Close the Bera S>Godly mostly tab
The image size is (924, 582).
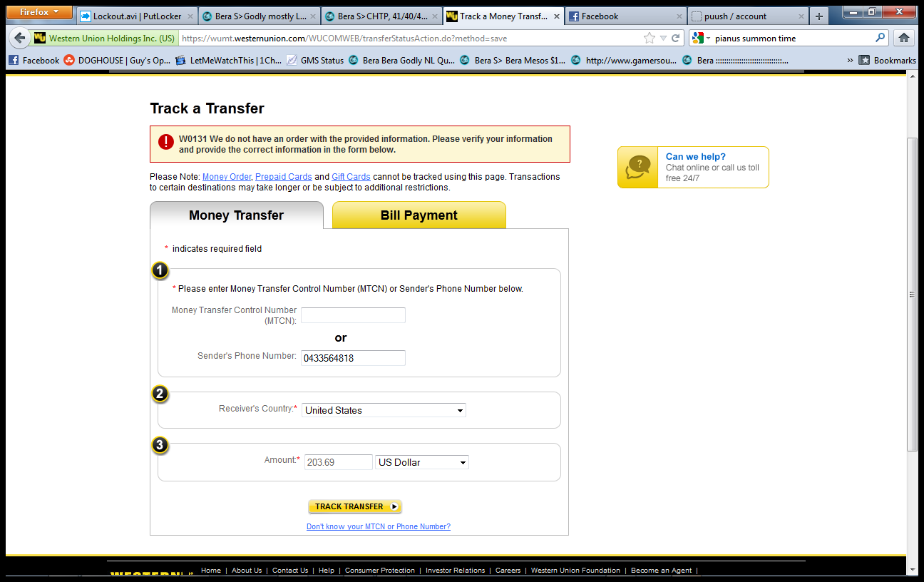[312, 16]
